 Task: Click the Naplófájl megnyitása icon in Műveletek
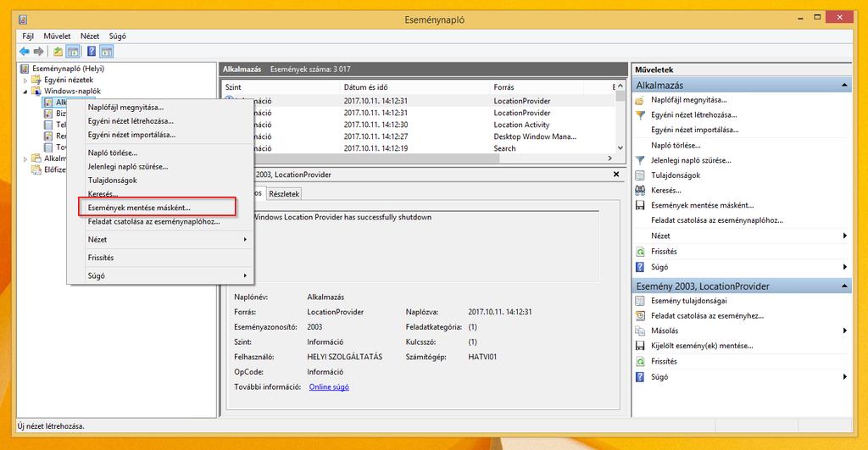point(640,100)
